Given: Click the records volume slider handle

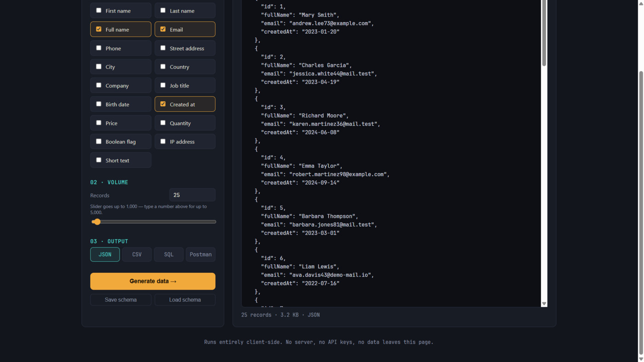Looking at the screenshot, I should [97, 222].
